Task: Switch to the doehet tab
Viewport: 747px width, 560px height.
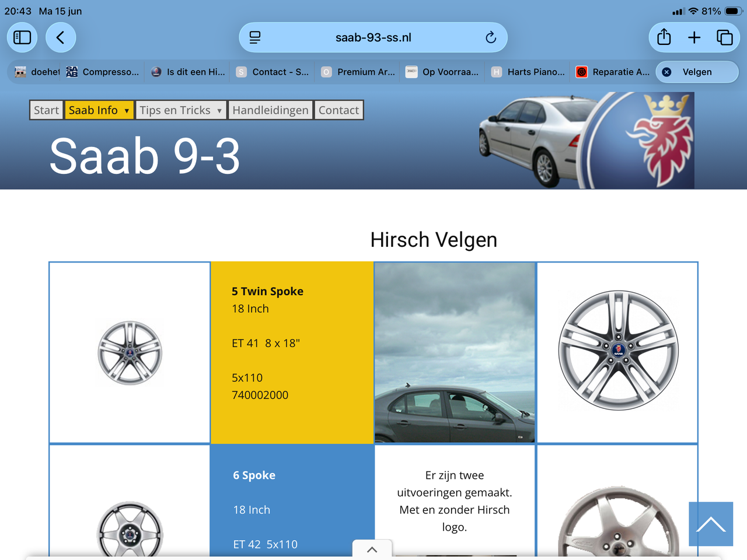Action: pyautogui.click(x=37, y=72)
